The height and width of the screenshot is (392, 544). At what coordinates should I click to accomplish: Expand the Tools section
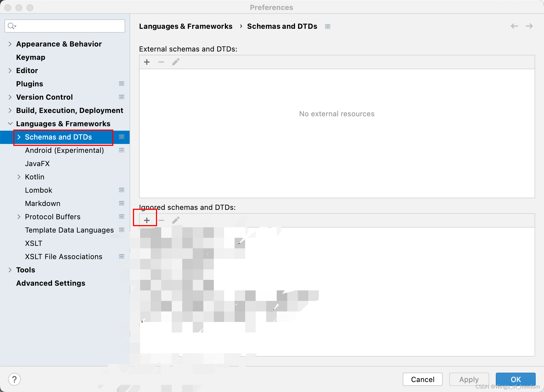(x=10, y=270)
